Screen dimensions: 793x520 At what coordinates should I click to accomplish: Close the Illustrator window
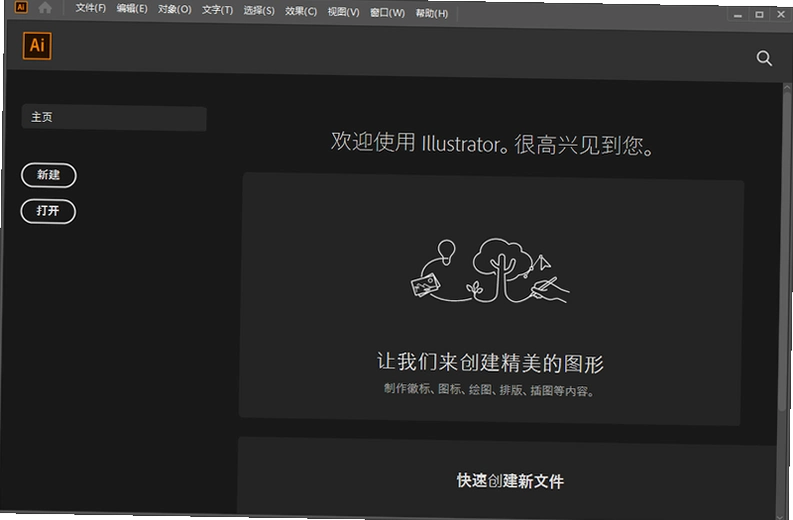[x=781, y=14]
